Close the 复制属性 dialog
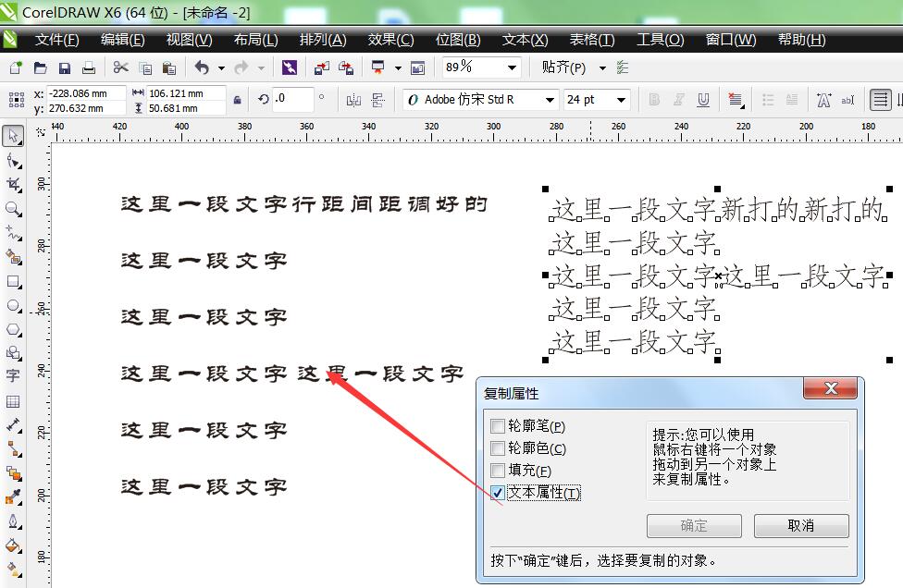This screenshot has width=903, height=588. coord(831,389)
